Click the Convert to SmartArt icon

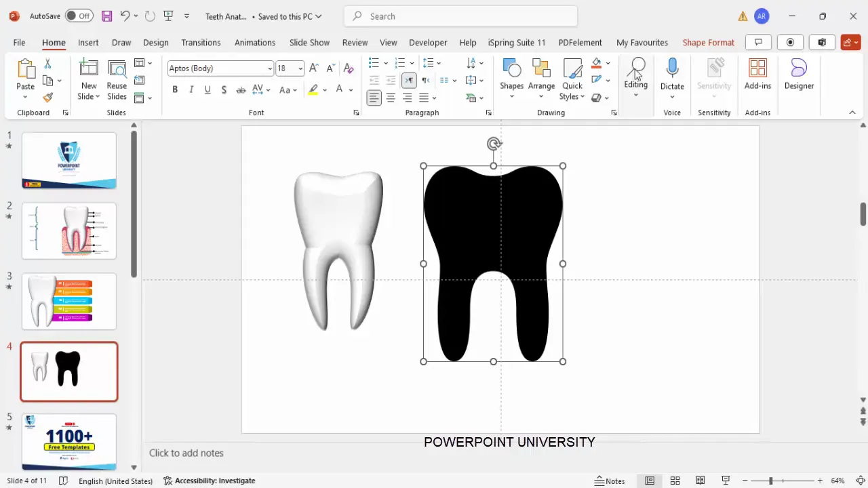click(471, 98)
